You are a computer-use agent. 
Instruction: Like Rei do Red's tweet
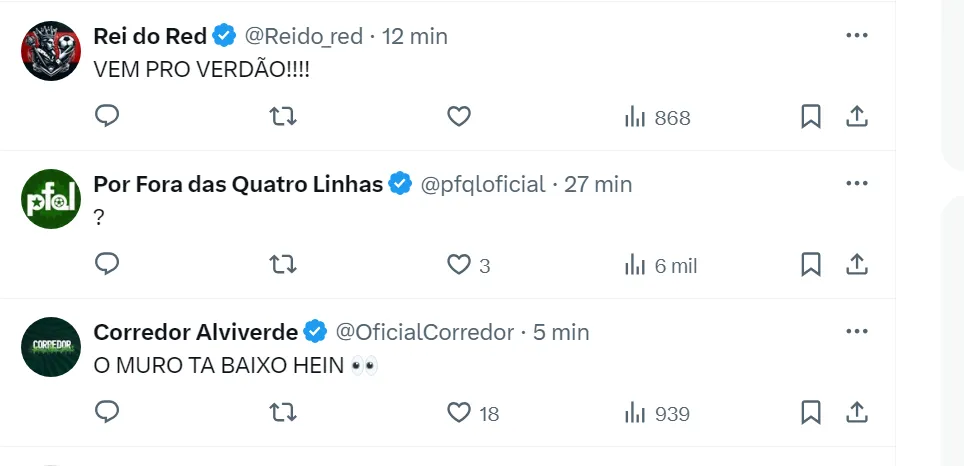click(459, 117)
